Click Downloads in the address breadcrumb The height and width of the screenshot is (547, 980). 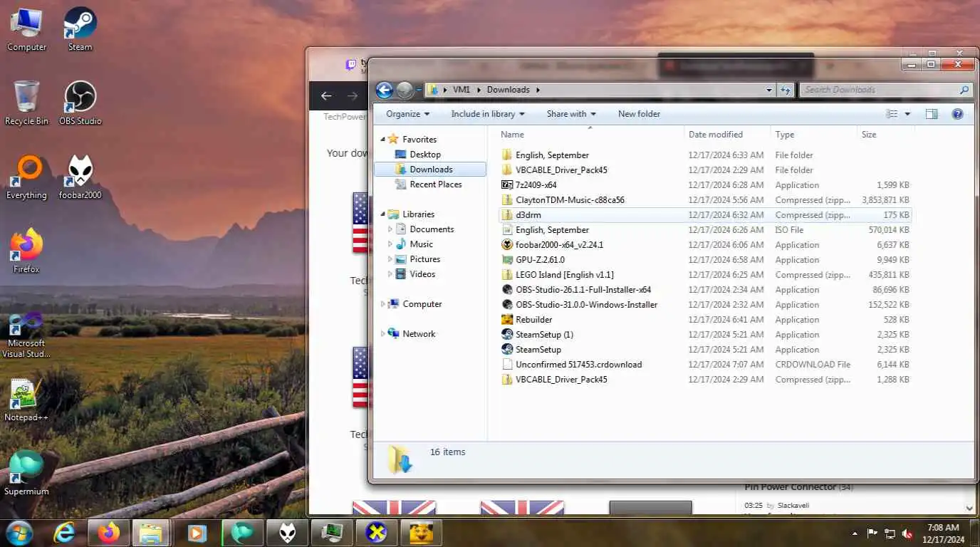click(509, 90)
